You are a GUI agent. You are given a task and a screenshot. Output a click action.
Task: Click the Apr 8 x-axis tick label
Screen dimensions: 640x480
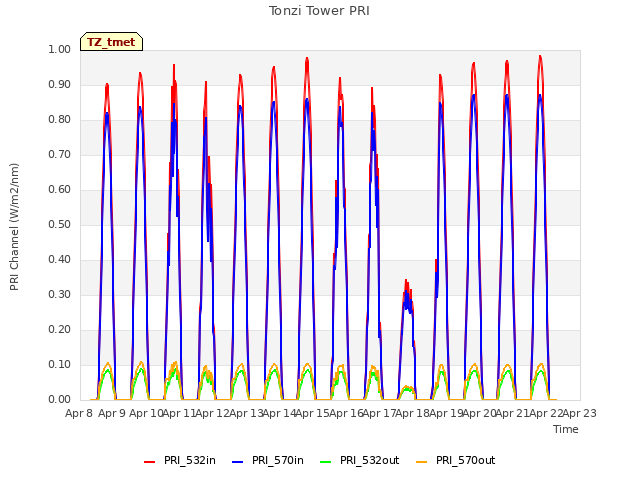click(79, 413)
